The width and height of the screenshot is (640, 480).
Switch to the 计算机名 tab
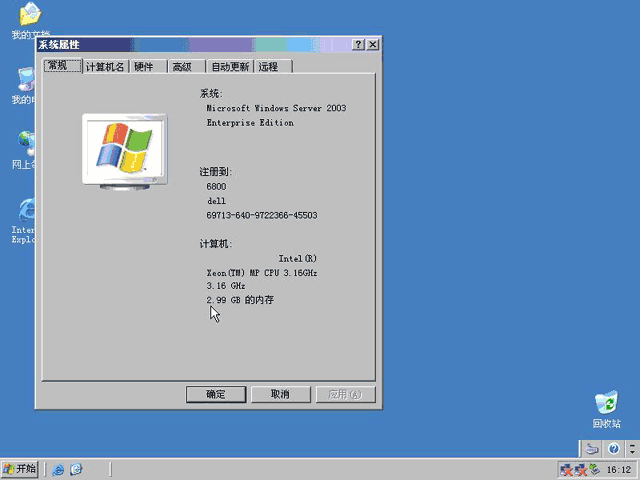pos(106,67)
